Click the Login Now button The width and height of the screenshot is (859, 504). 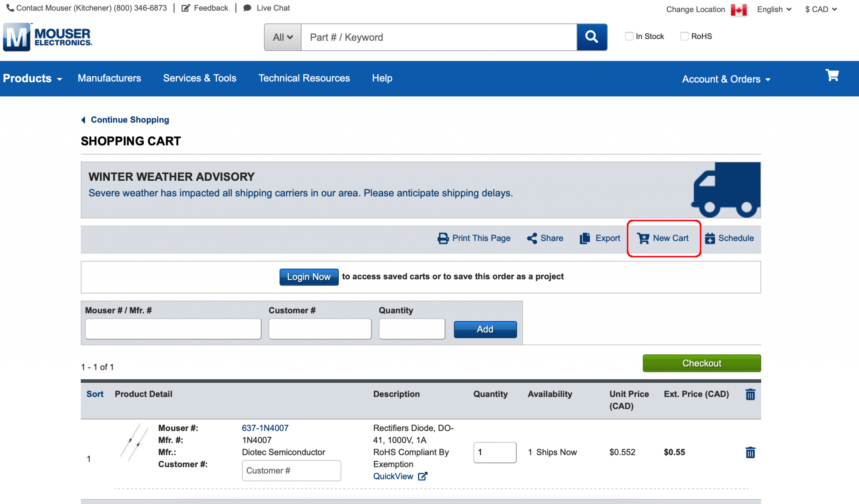309,277
